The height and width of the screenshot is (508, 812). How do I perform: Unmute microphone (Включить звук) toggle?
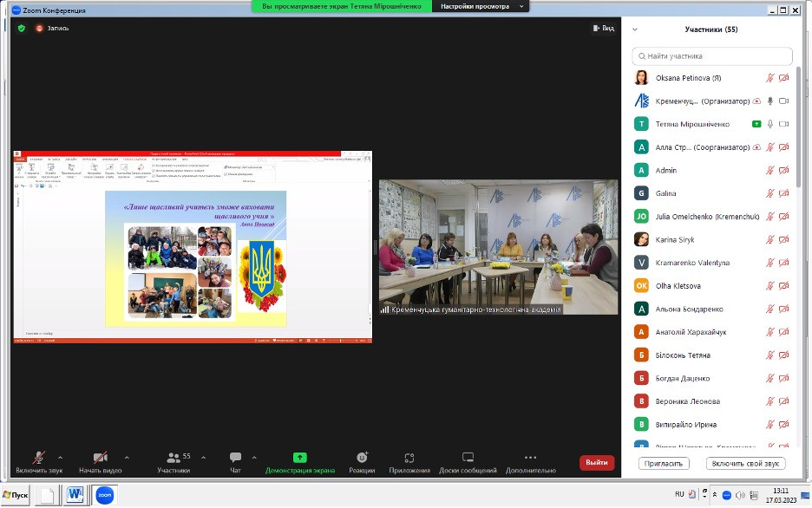click(x=39, y=458)
